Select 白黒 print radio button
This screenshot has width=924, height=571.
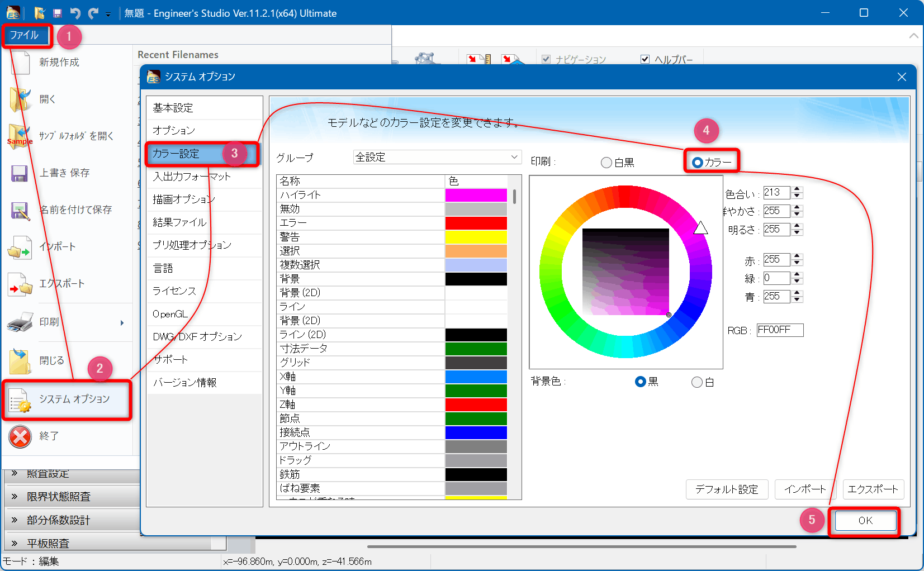[606, 163]
